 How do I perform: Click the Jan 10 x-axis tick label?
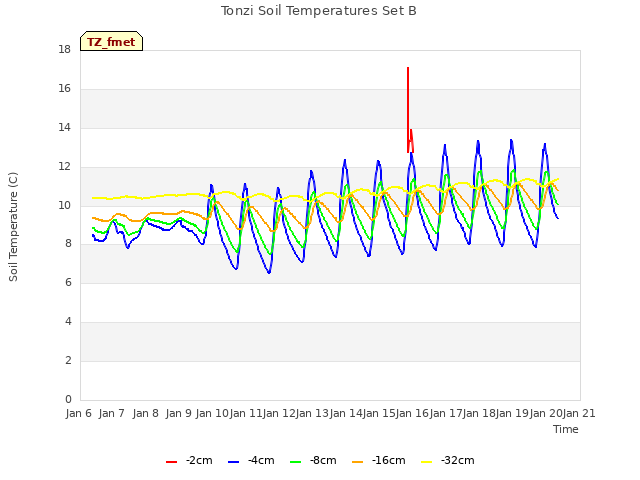point(212,413)
